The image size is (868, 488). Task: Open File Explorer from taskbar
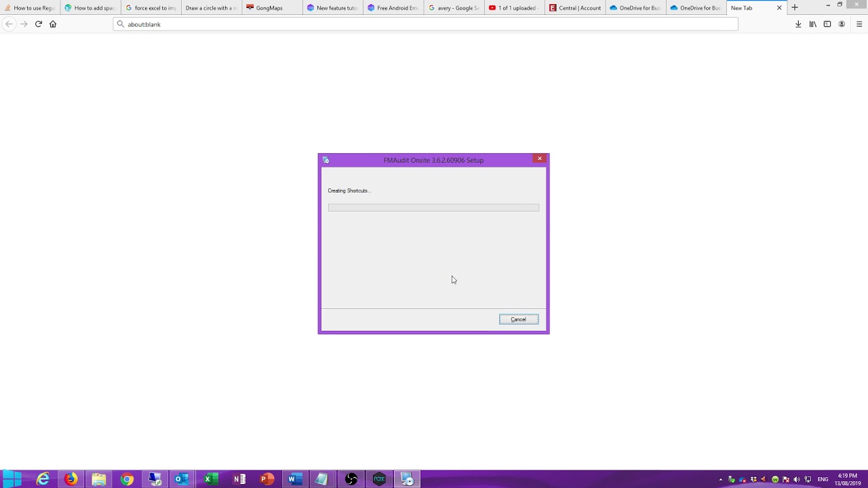99,479
